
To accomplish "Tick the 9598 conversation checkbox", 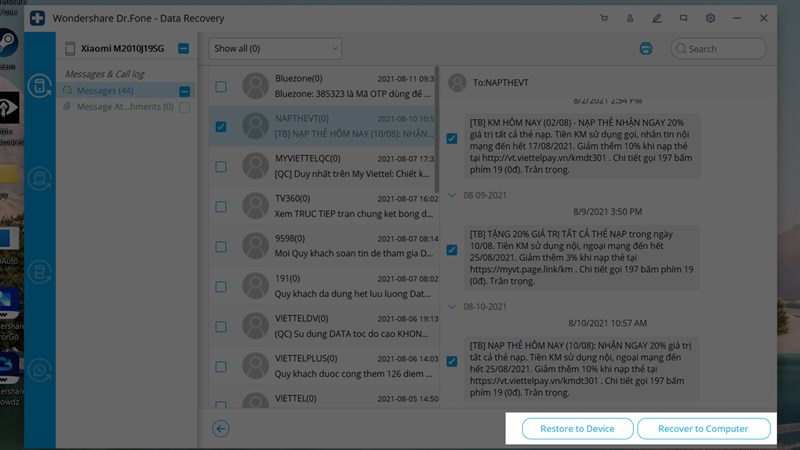I will click(x=221, y=247).
